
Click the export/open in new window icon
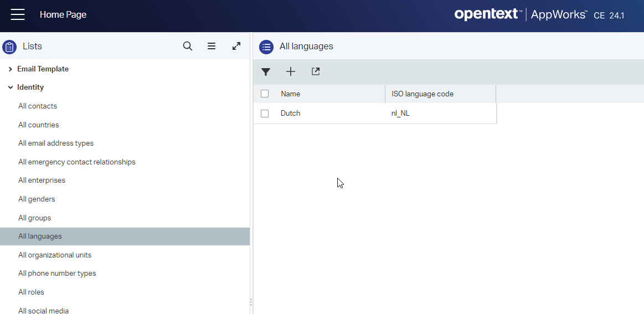316,71
